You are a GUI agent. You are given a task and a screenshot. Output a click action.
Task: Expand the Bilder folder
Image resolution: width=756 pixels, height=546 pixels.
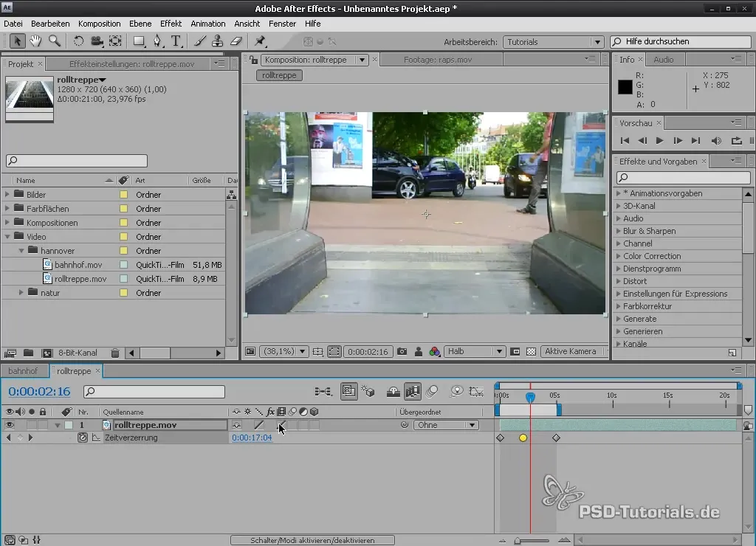pos(7,195)
